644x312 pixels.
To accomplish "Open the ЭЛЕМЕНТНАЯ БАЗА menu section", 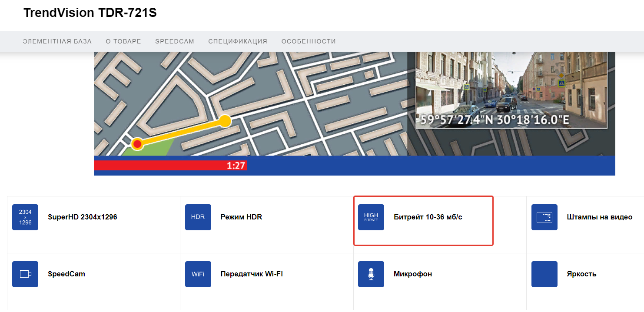I will click(x=57, y=41).
